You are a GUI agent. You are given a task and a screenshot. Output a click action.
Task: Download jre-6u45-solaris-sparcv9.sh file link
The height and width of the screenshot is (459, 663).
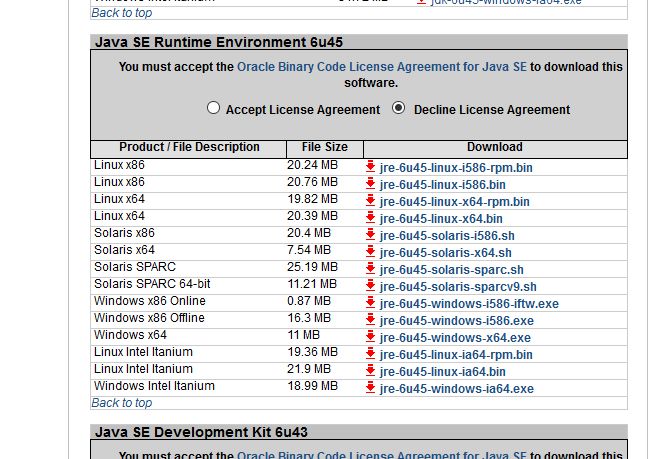(458, 287)
